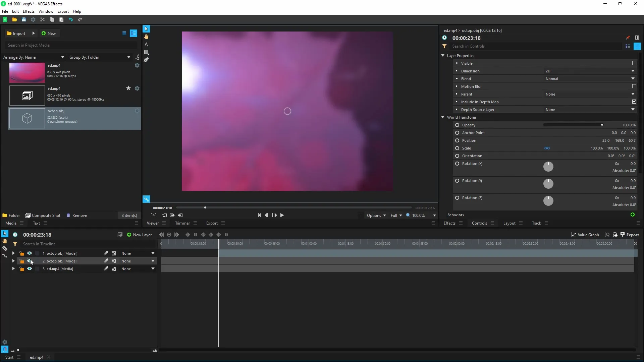Hide layer 1 octop.obj with eye icon
Image resolution: width=644 pixels, height=362 pixels.
tap(30, 253)
